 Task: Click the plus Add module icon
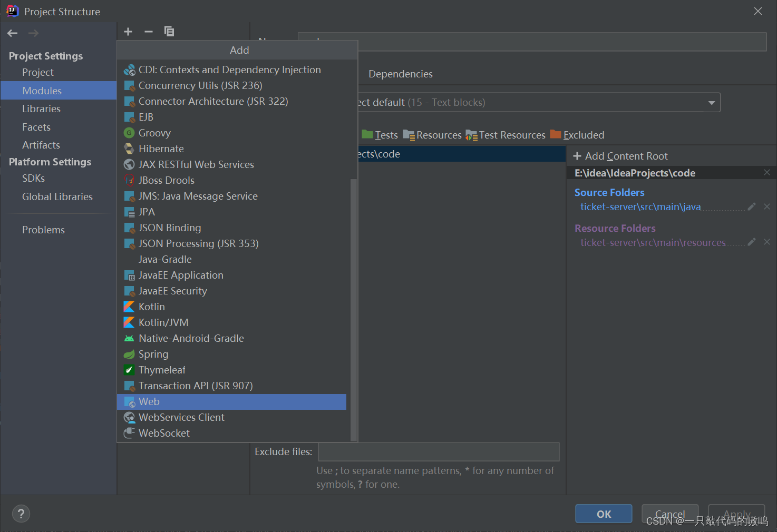point(128,32)
